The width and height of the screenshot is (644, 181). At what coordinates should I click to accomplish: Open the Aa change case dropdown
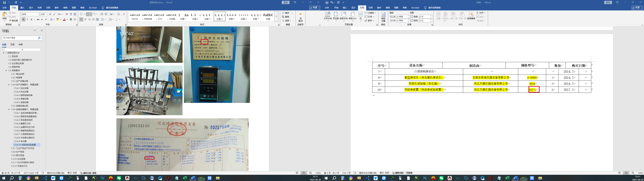tap(60, 14)
